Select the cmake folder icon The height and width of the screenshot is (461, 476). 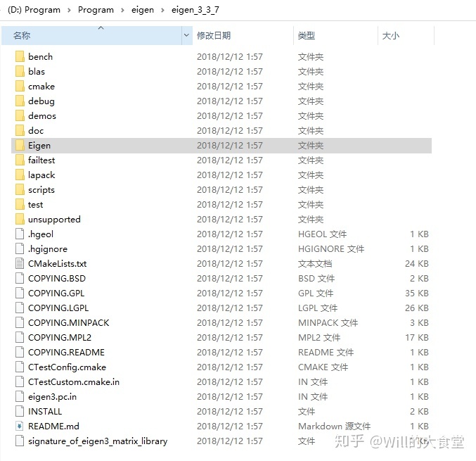pos(20,87)
